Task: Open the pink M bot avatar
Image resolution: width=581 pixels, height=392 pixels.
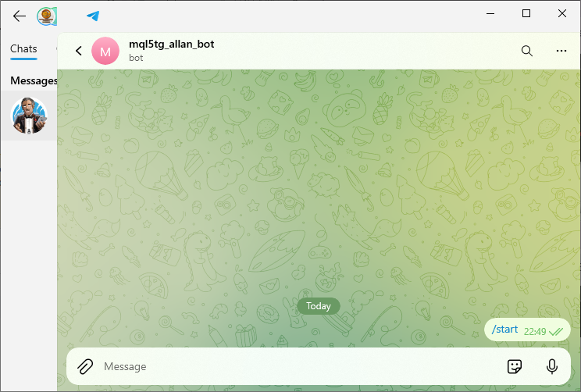Action: (x=105, y=51)
